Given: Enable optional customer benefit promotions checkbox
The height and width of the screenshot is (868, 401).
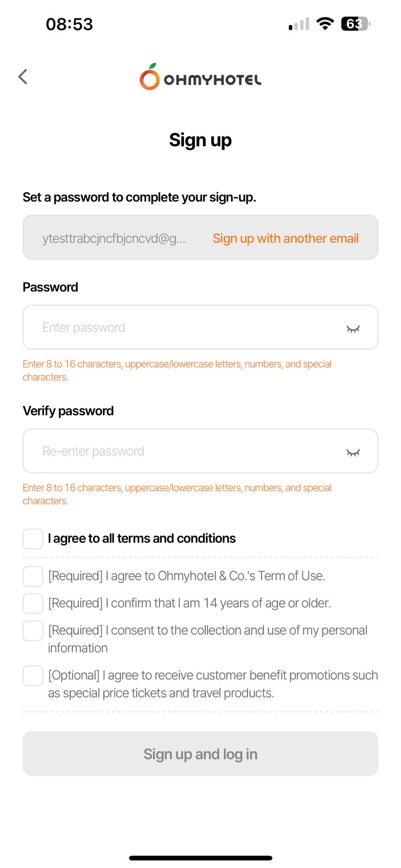Looking at the screenshot, I should (x=33, y=676).
